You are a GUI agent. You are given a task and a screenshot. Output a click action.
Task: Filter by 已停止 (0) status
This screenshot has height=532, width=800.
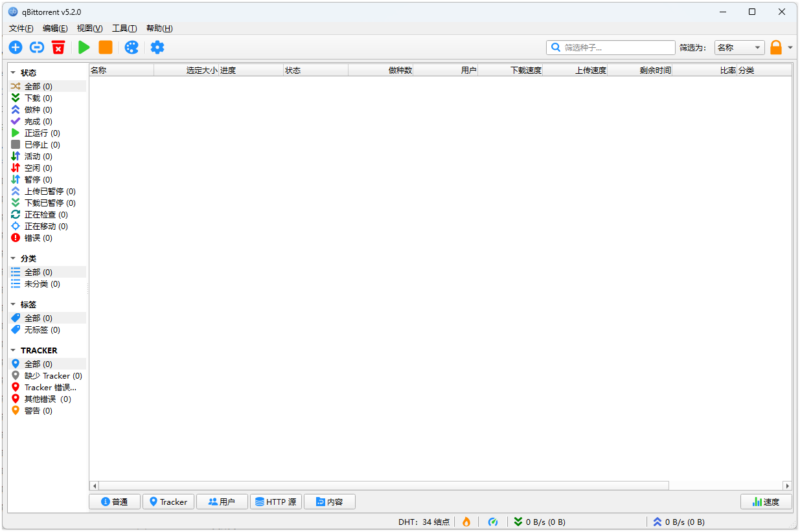pos(47,144)
